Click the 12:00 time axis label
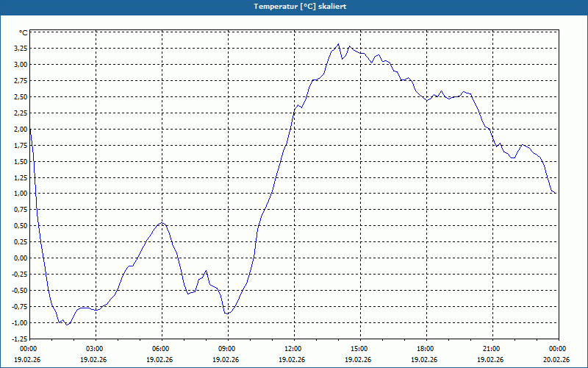 [294, 349]
